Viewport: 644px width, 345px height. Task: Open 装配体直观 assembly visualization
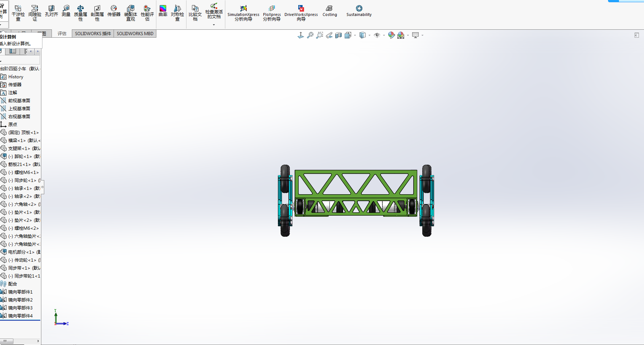coord(131,13)
